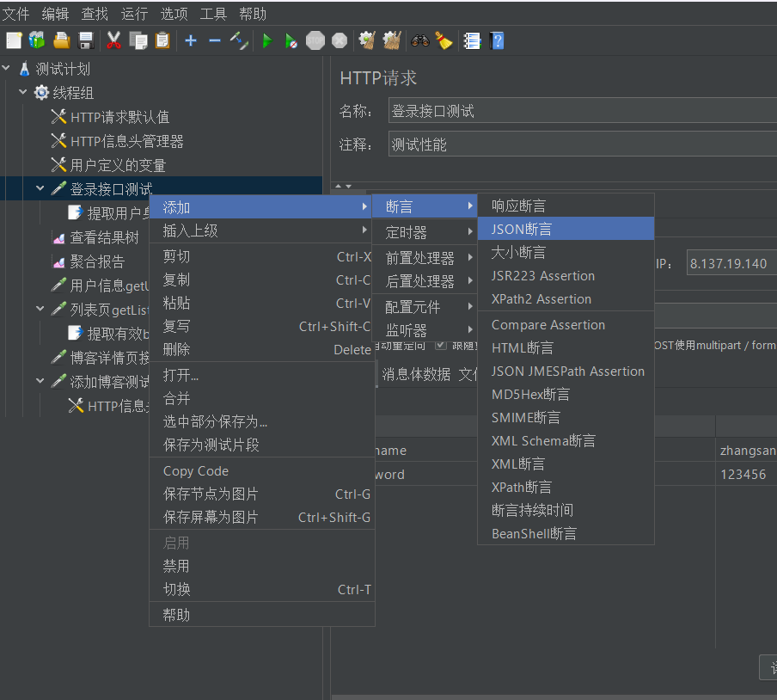Screen dimensions: 777x700
Task: Open the 监听器 submenu
Action: pyautogui.click(x=425, y=330)
